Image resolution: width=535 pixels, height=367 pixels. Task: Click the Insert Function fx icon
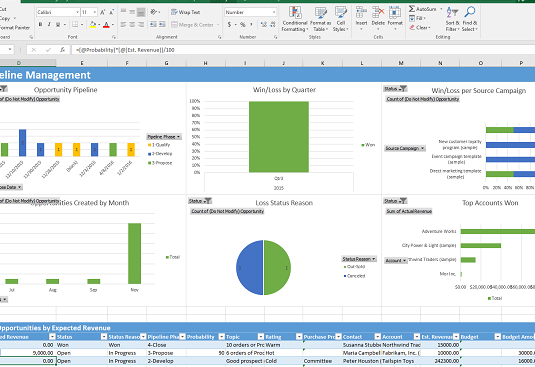62,50
